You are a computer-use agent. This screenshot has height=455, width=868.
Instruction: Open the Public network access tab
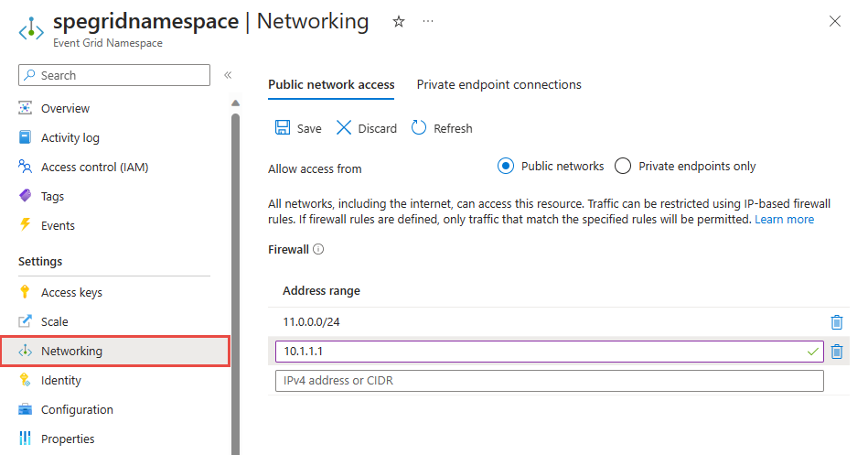pos(331,84)
